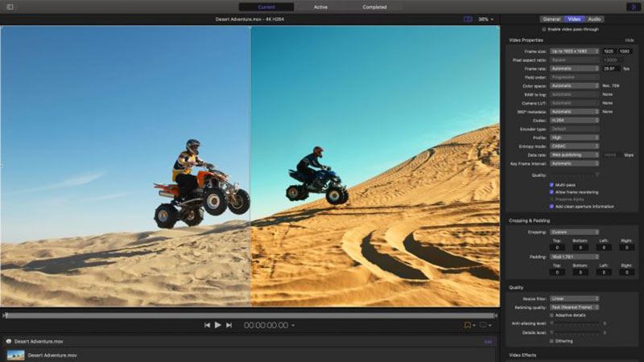Hide the Video Properties section
644x362 pixels.
pos(630,39)
